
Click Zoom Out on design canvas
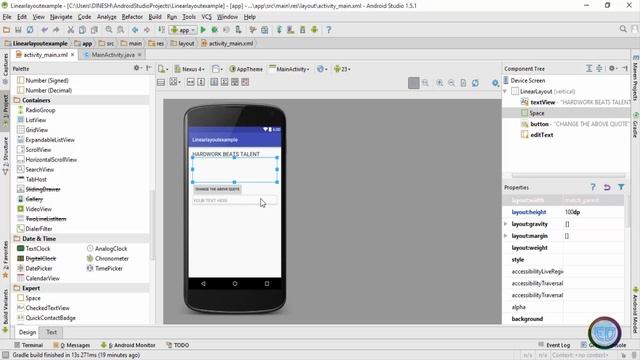tap(451, 83)
